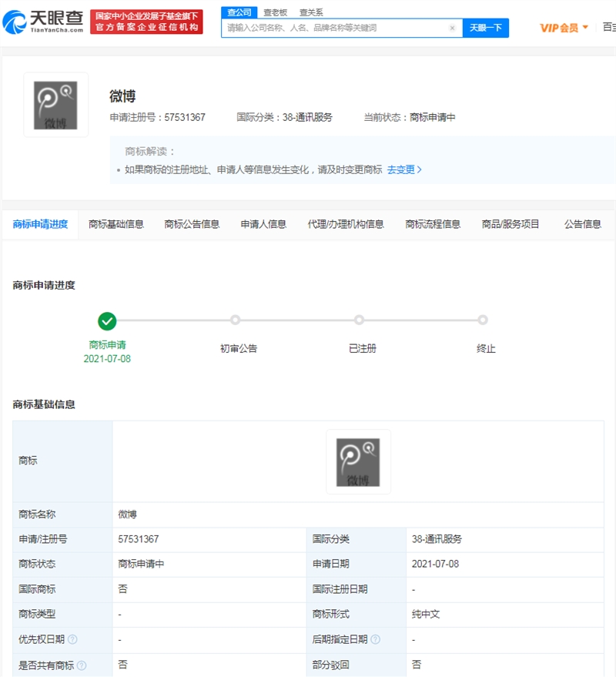
Task: Open the 商标流程信息 tab
Action: click(433, 224)
